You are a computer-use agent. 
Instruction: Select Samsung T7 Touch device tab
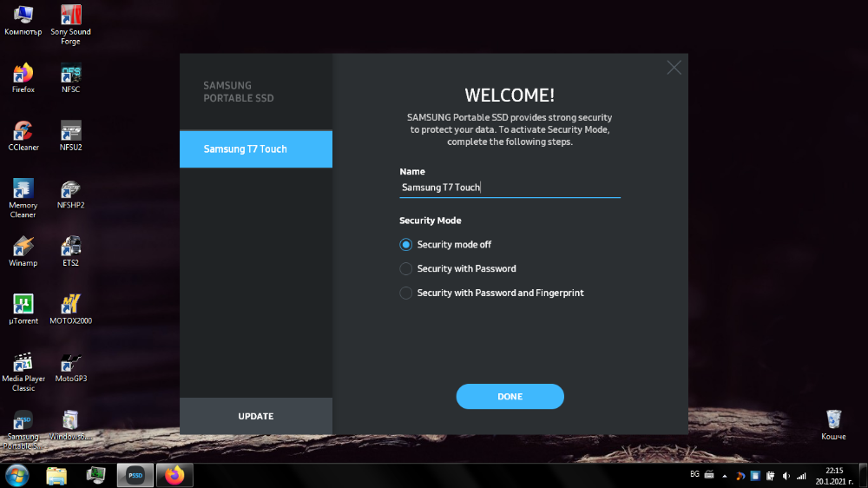click(256, 149)
